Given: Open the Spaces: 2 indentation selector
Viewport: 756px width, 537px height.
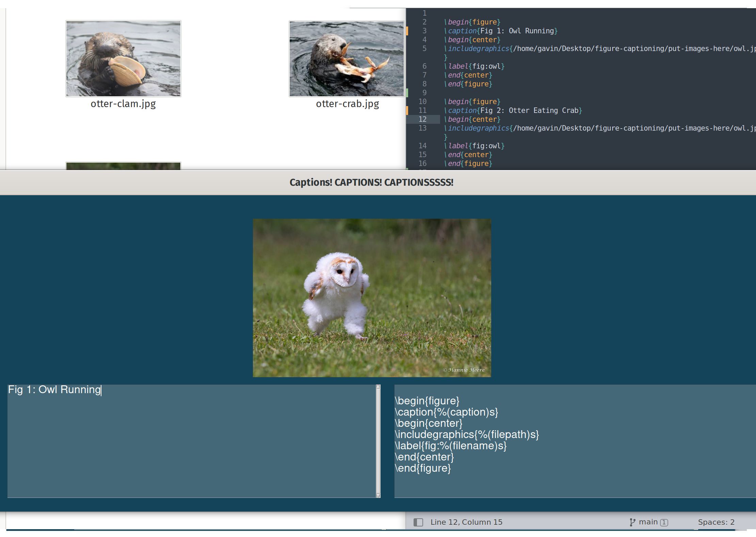Looking at the screenshot, I should [716, 522].
